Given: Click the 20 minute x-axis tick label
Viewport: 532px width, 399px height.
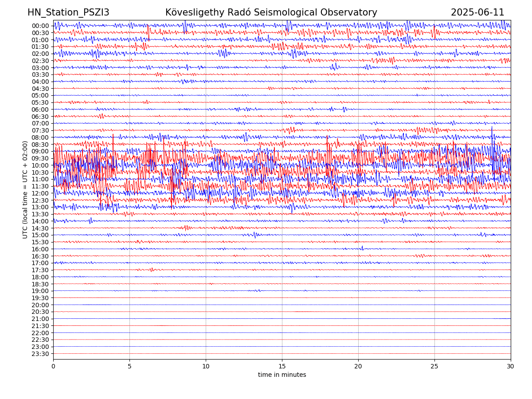Looking at the screenshot, I should point(358,367).
